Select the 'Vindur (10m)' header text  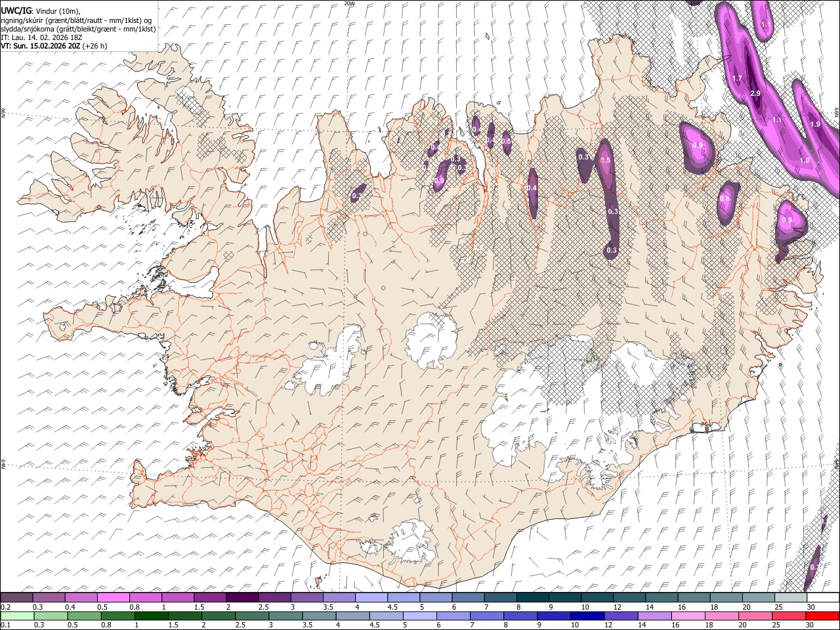57,11
